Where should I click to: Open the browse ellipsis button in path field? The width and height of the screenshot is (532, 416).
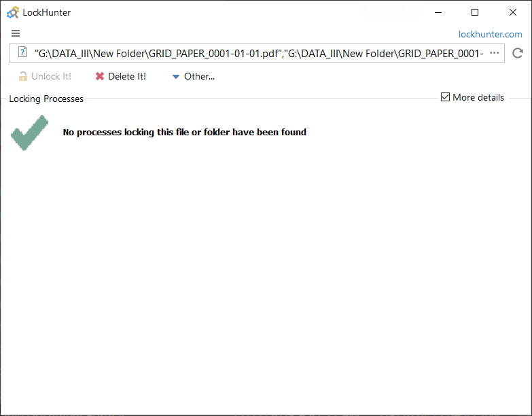[x=495, y=53]
